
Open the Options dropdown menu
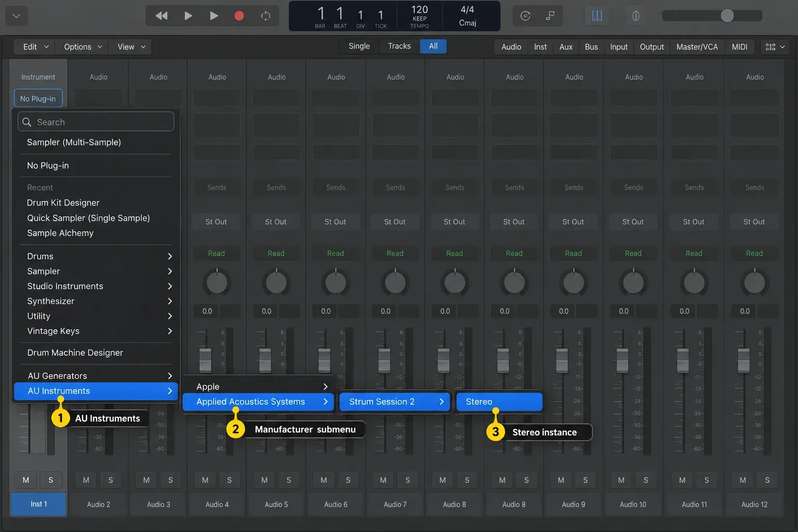coord(83,47)
